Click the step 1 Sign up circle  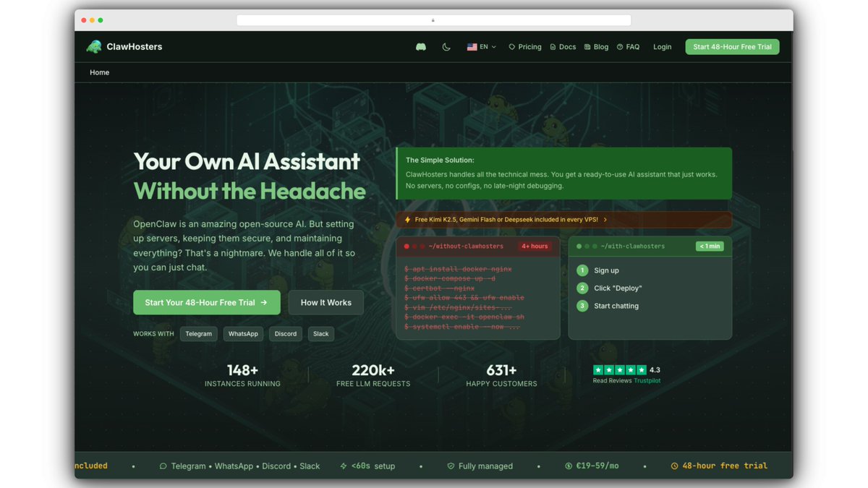tap(582, 270)
